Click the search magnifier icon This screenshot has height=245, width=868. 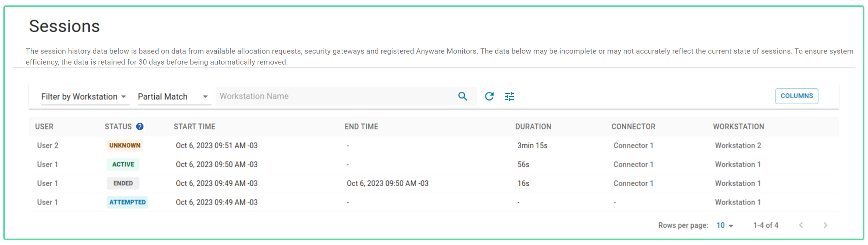(x=463, y=96)
